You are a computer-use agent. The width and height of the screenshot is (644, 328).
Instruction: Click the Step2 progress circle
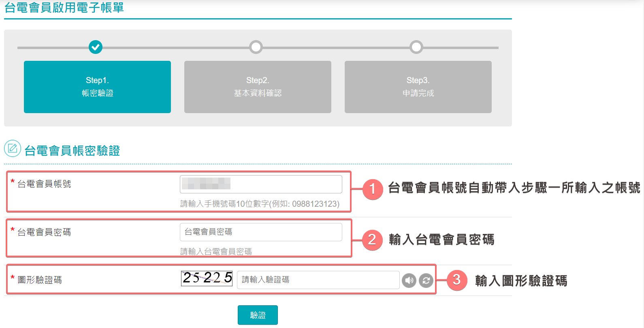point(256,47)
